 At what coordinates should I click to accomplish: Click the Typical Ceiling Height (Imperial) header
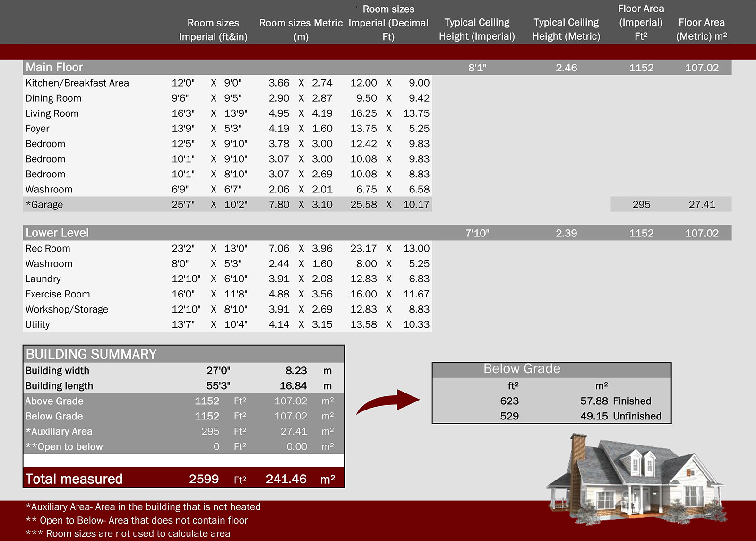pos(477,29)
